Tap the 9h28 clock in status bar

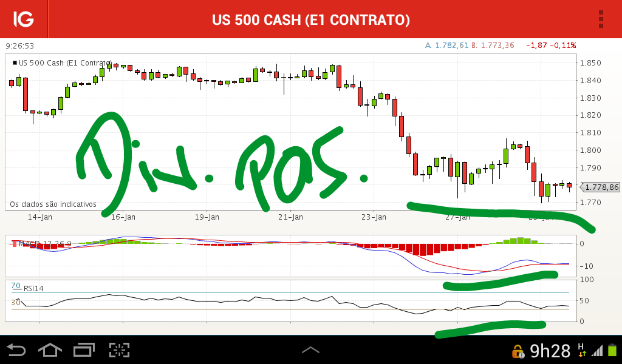coord(550,351)
